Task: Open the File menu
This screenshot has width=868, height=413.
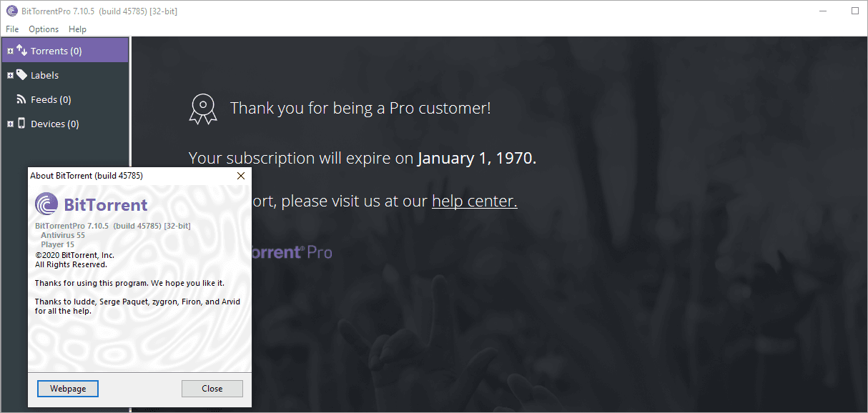Action: 11,29
